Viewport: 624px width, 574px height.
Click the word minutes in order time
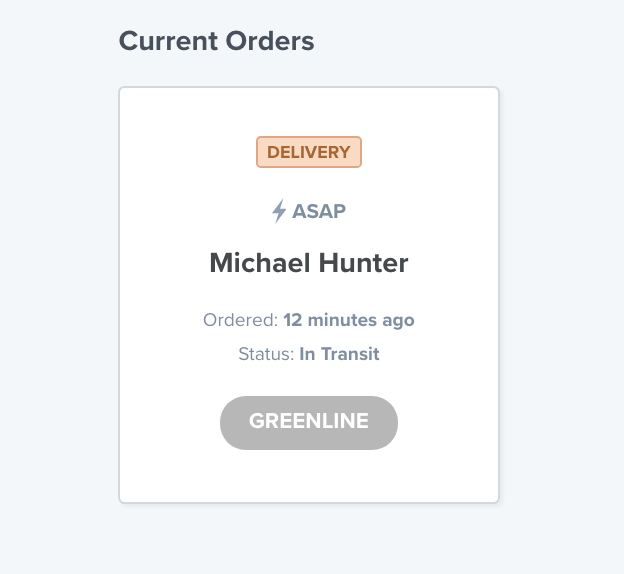click(342, 320)
